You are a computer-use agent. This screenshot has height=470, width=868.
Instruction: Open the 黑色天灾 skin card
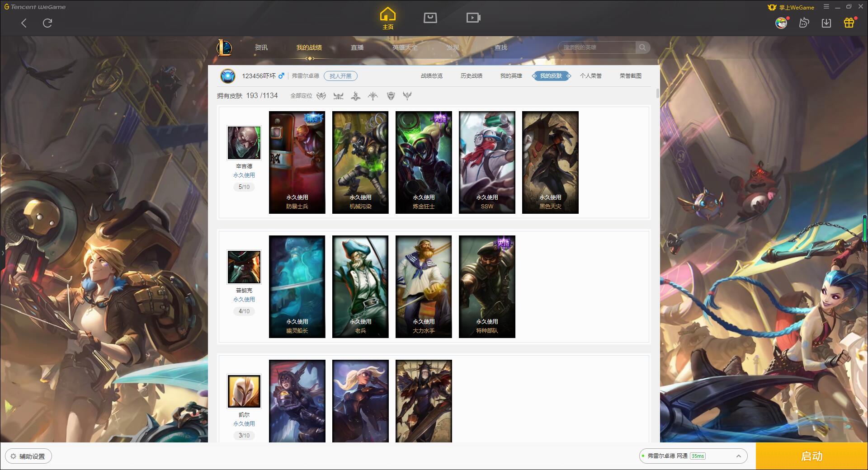550,162
